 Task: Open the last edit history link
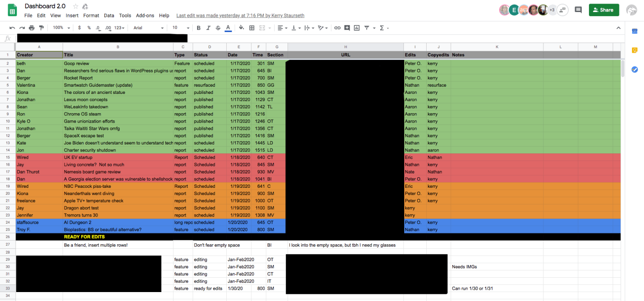coord(240,15)
